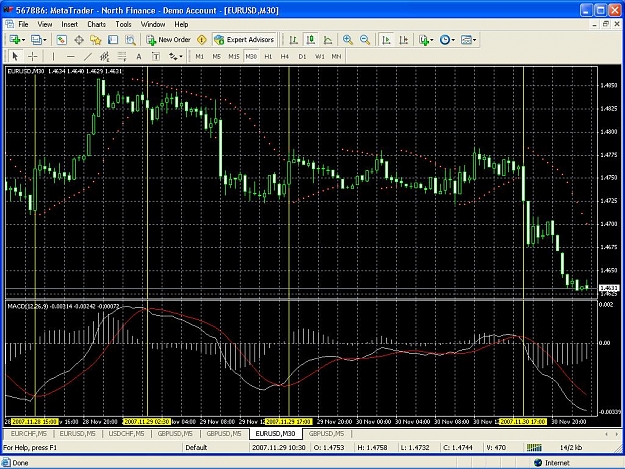Switch timeframe to H1
Viewport: 625px width, 469px height.
pyautogui.click(x=268, y=57)
